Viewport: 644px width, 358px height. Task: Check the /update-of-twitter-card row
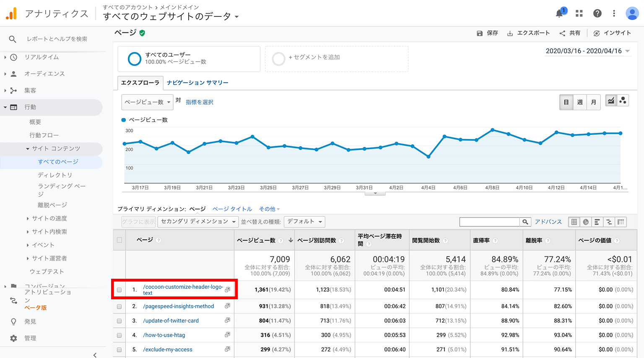pyautogui.click(x=119, y=321)
